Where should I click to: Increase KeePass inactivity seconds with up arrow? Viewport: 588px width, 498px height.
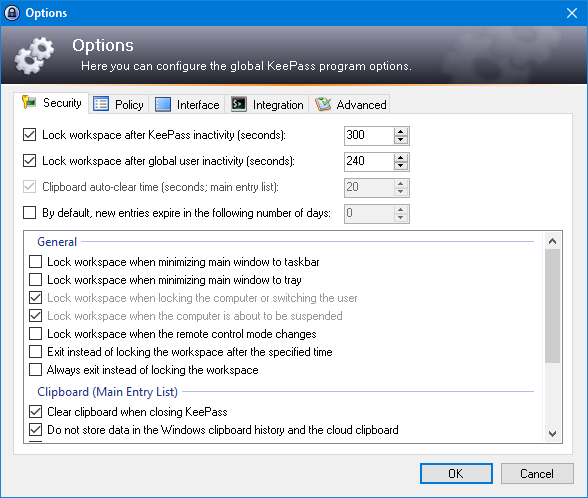[400, 132]
